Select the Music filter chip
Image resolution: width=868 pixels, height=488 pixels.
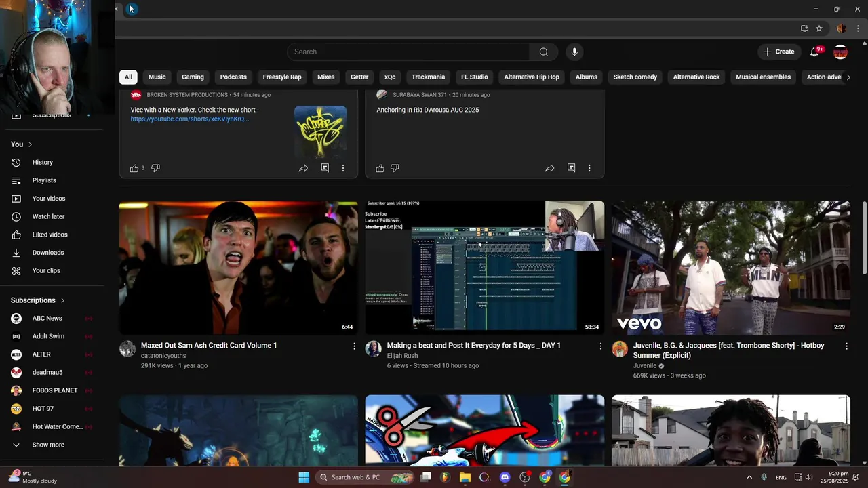click(x=157, y=77)
